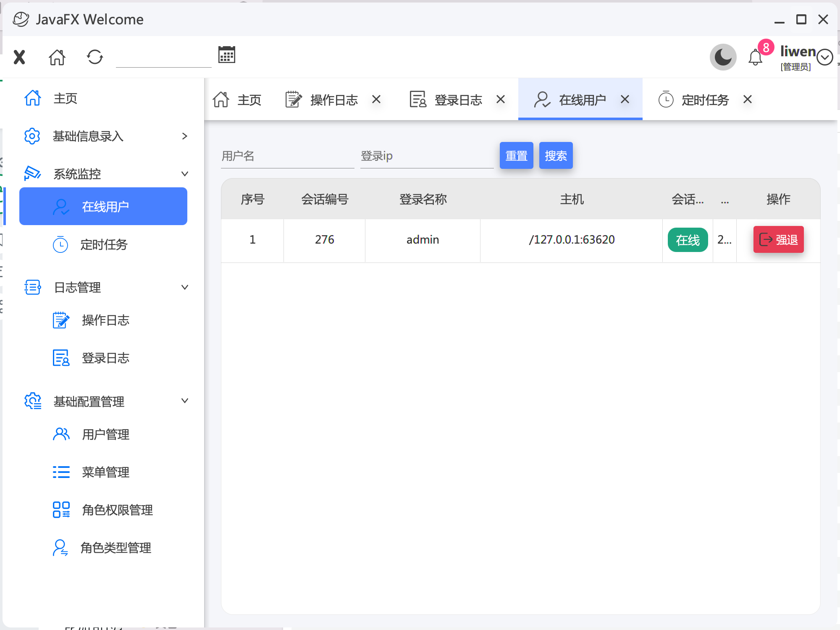Collapse the 系统监控 menu section
The width and height of the screenshot is (840, 630).
[x=184, y=174]
